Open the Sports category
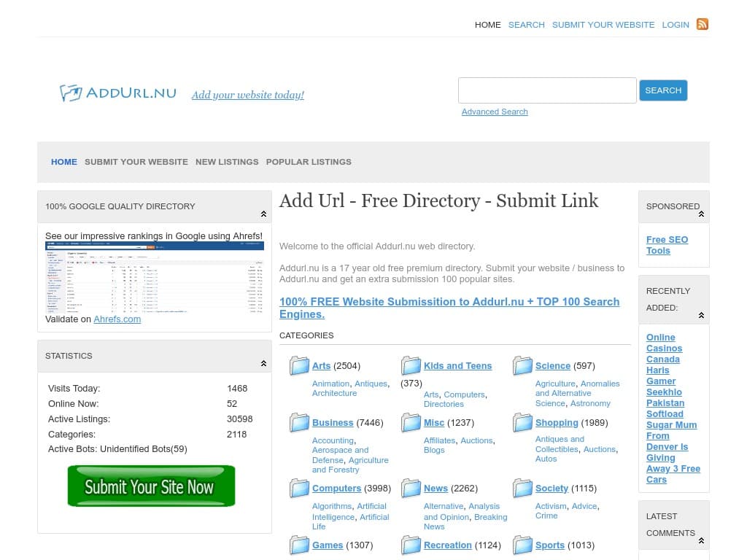 click(x=550, y=545)
